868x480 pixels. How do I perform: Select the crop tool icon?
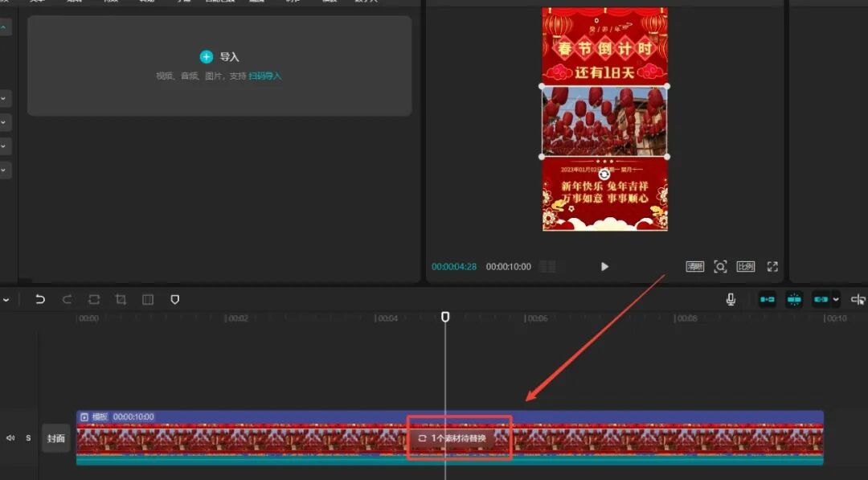(121, 299)
